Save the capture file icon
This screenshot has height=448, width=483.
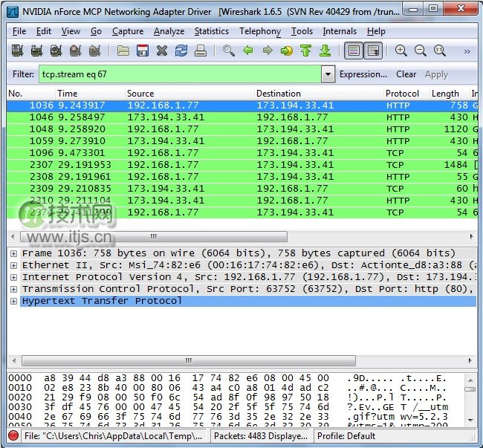pyautogui.click(x=143, y=51)
